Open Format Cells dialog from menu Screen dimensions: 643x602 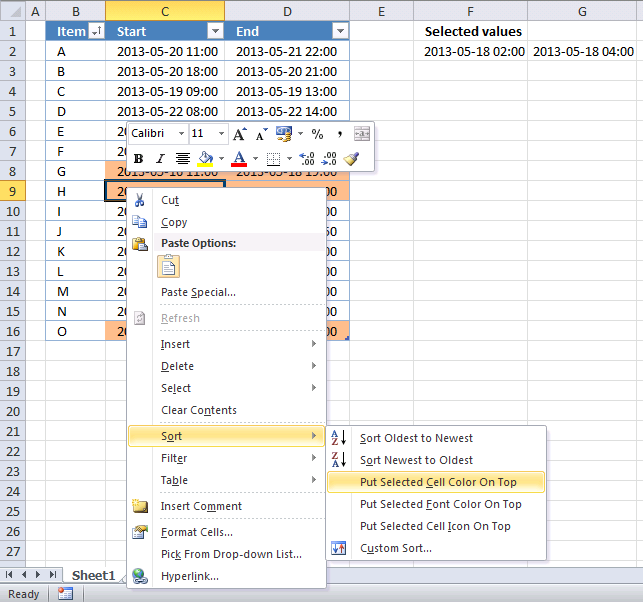point(227,532)
